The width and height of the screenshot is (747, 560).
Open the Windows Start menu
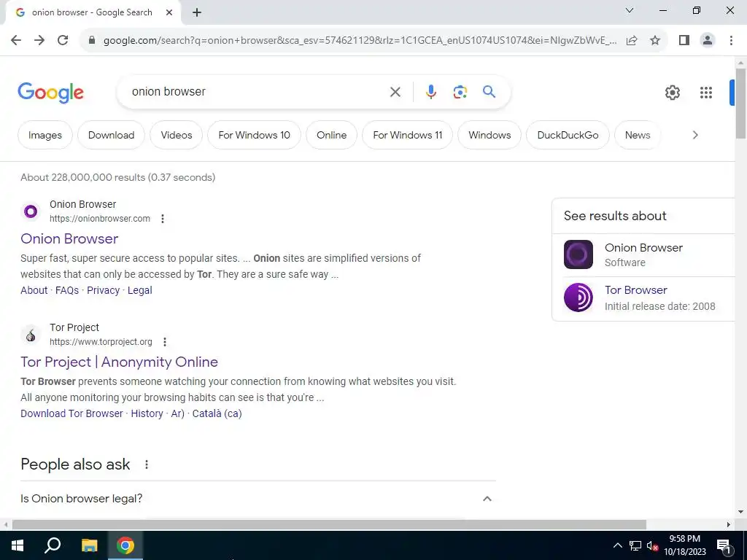click(18, 545)
